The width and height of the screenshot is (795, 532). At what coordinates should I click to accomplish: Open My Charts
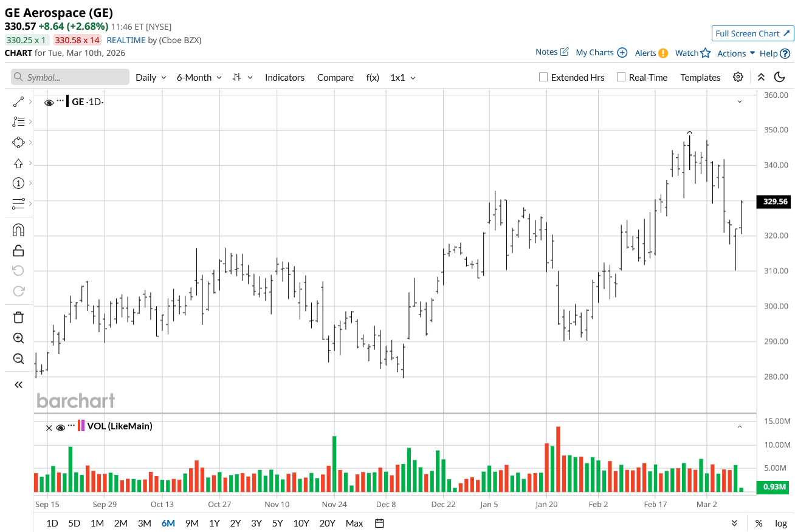pyautogui.click(x=601, y=53)
